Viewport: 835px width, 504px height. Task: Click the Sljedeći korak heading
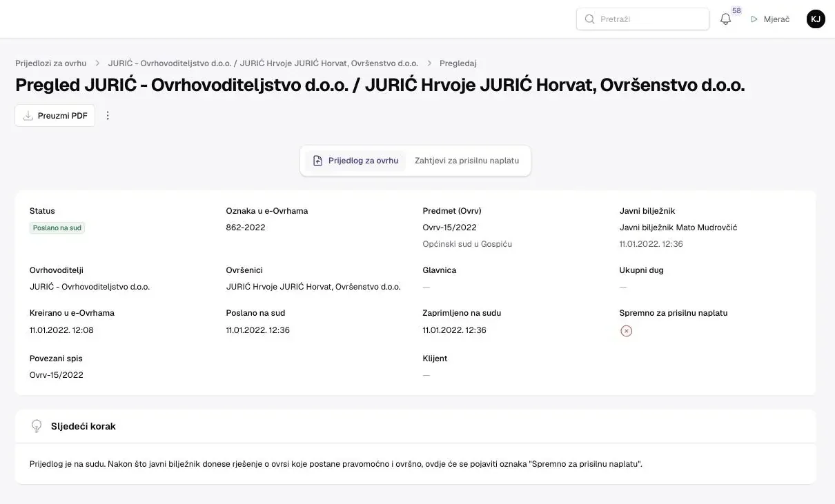[83, 426]
